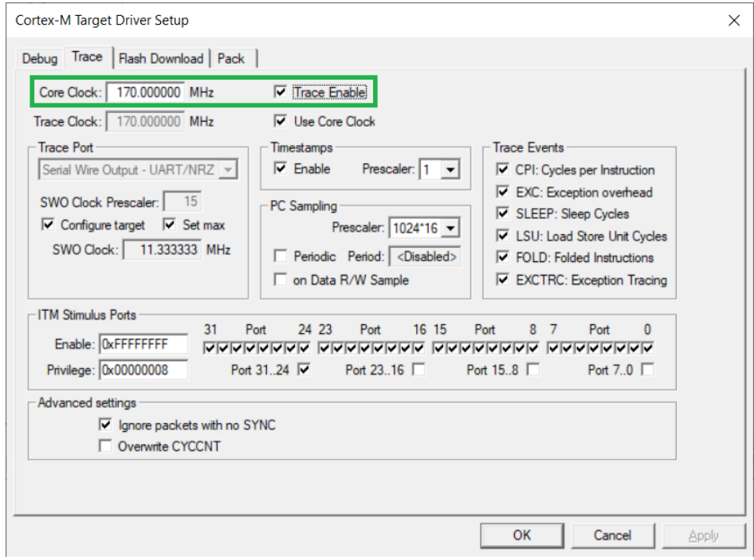Image resolution: width=754 pixels, height=560 pixels.
Task: Check Port 7..0 privilege checkbox
Action: click(648, 369)
